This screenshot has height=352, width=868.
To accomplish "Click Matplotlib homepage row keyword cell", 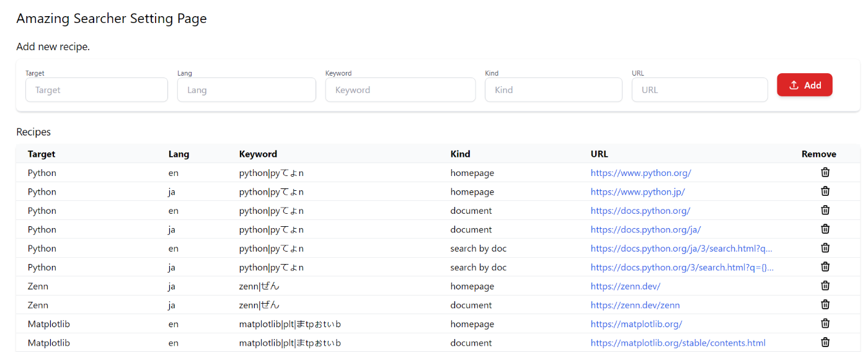I will tap(290, 324).
